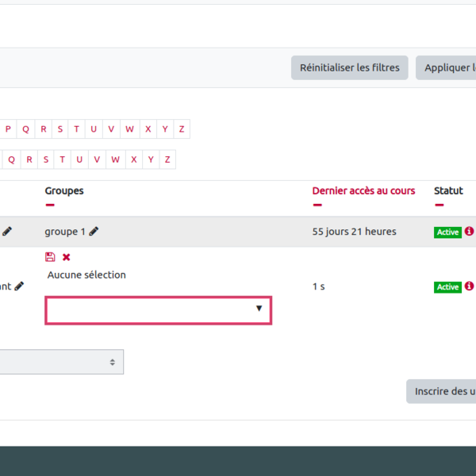Save group selection with the floppy disk icon
The image size is (476, 476).
click(x=50, y=257)
